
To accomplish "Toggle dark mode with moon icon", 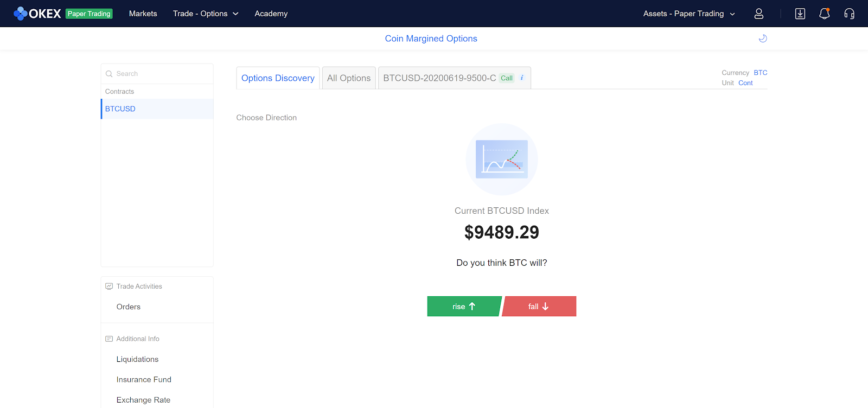I will pos(762,39).
